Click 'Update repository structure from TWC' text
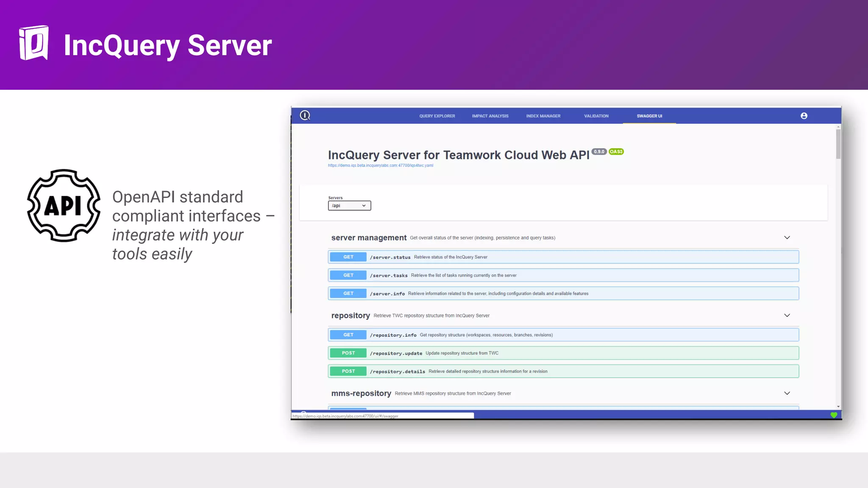 tap(462, 353)
